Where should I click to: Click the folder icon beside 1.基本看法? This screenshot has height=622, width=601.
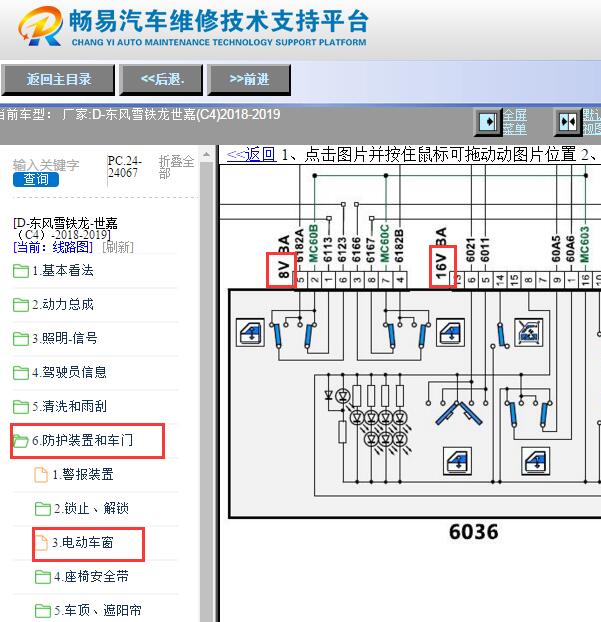pyautogui.click(x=21, y=271)
